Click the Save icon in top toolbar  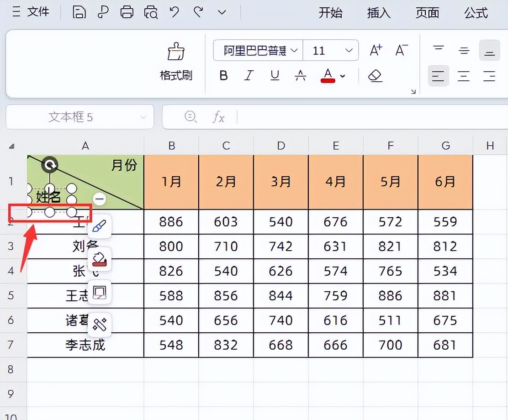[x=79, y=12]
